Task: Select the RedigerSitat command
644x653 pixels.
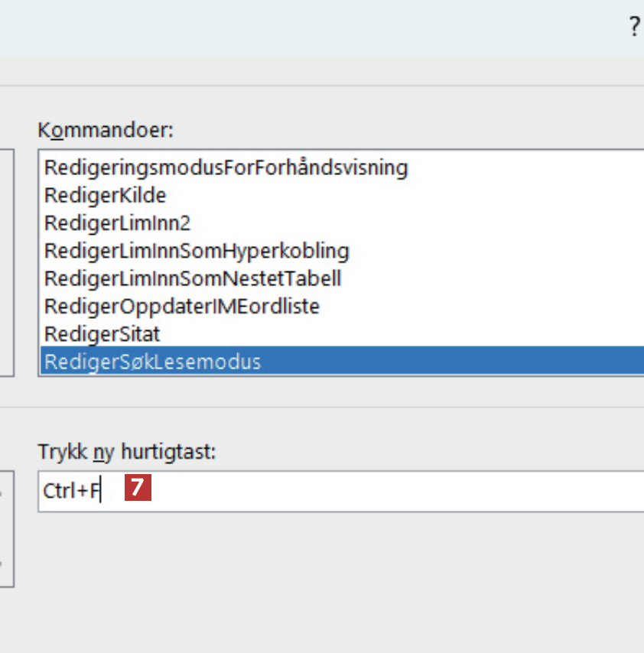Action: click(102, 334)
